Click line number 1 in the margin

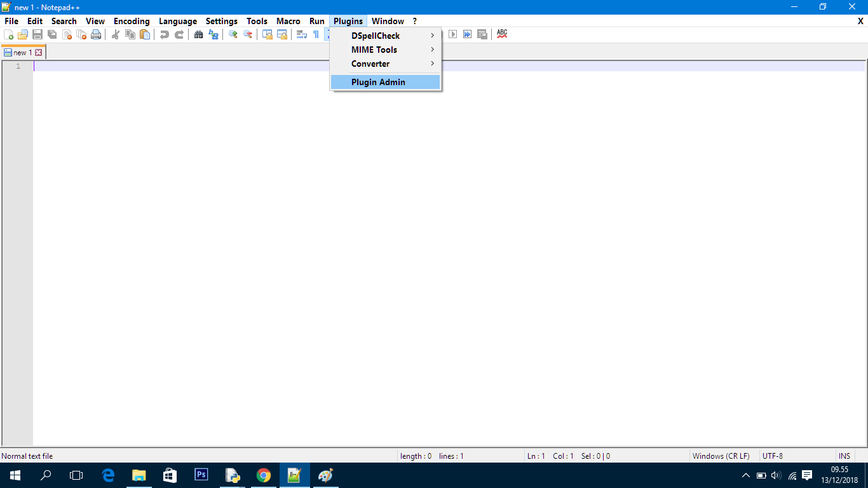coord(18,66)
